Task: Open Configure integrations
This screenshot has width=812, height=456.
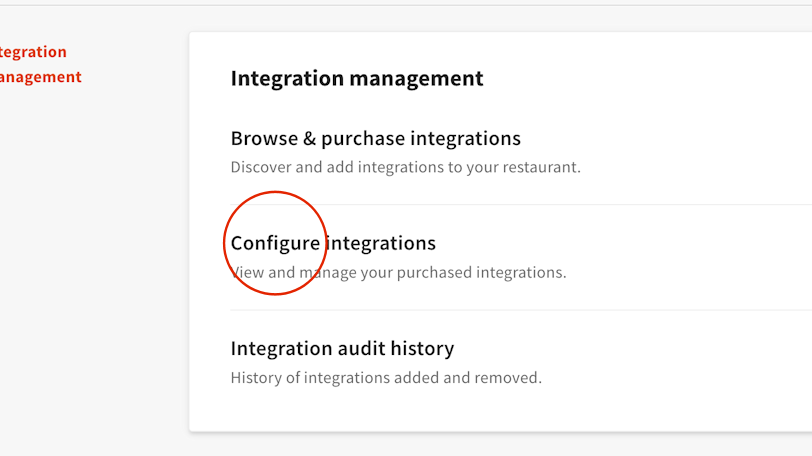Action: click(333, 243)
